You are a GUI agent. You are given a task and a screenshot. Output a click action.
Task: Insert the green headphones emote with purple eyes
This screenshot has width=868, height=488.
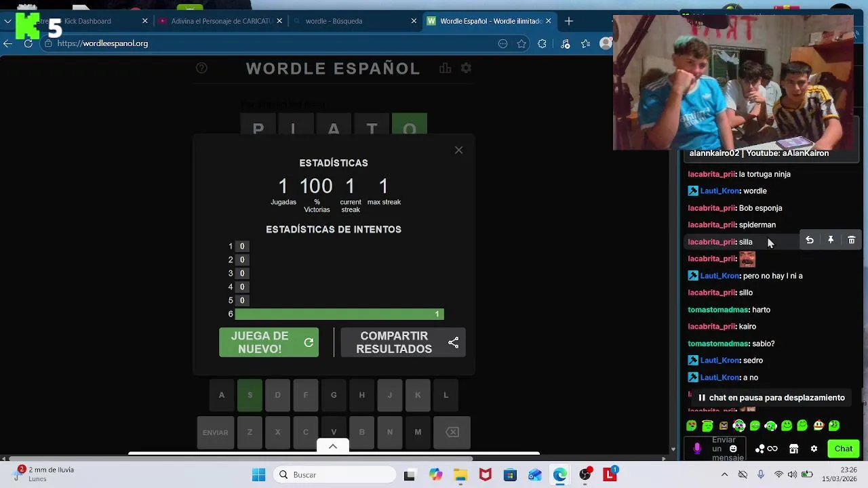tap(739, 426)
